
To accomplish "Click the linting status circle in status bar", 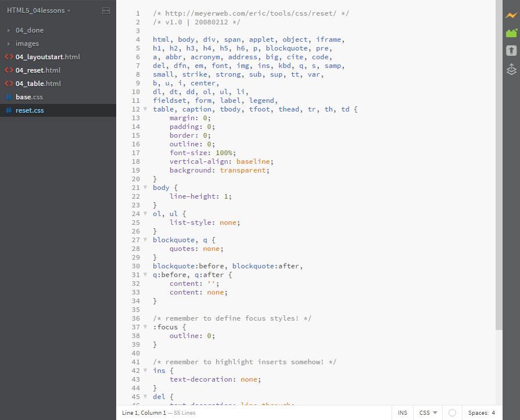I will pyautogui.click(x=452, y=413).
